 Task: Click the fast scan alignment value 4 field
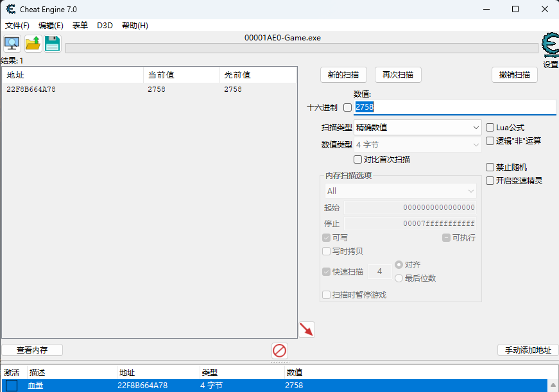(x=380, y=271)
